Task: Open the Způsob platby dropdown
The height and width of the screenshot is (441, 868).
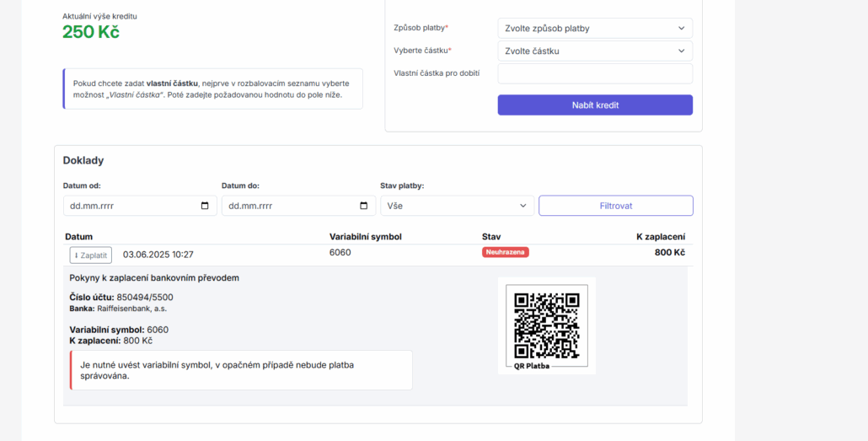Action: point(595,29)
